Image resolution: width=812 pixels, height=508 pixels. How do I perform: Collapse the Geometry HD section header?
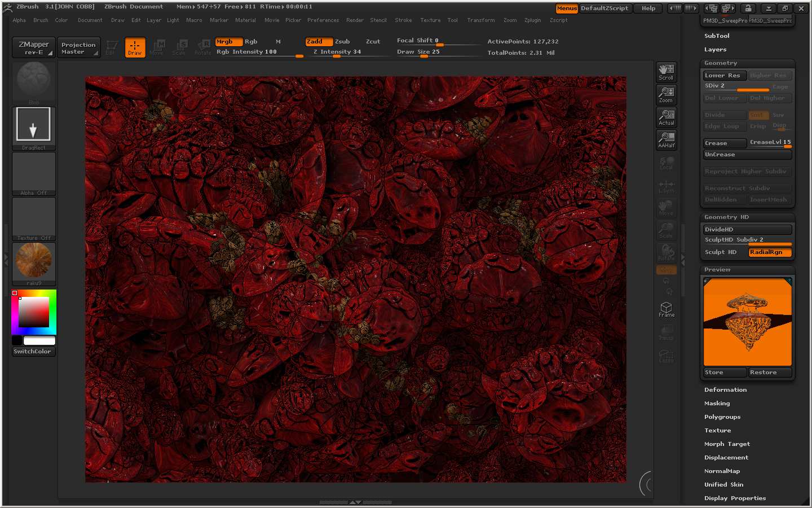[x=747, y=217]
